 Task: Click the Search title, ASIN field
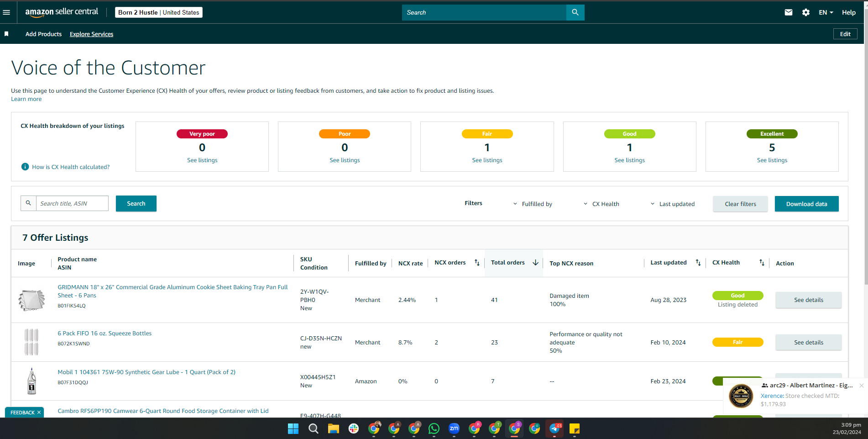[x=72, y=203]
